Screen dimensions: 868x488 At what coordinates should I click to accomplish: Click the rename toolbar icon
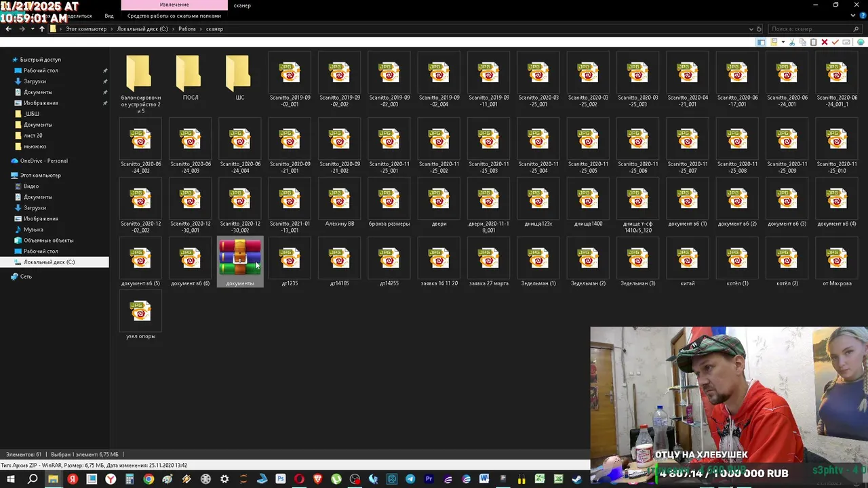(x=846, y=42)
